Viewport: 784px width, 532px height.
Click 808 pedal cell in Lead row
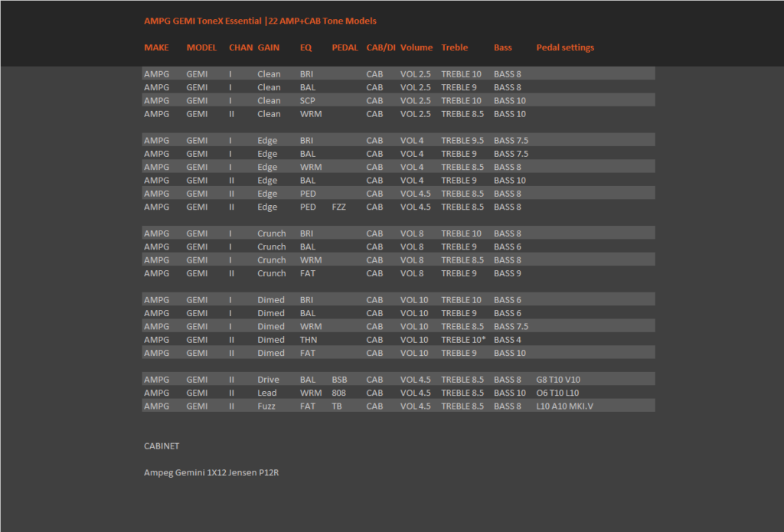338,393
